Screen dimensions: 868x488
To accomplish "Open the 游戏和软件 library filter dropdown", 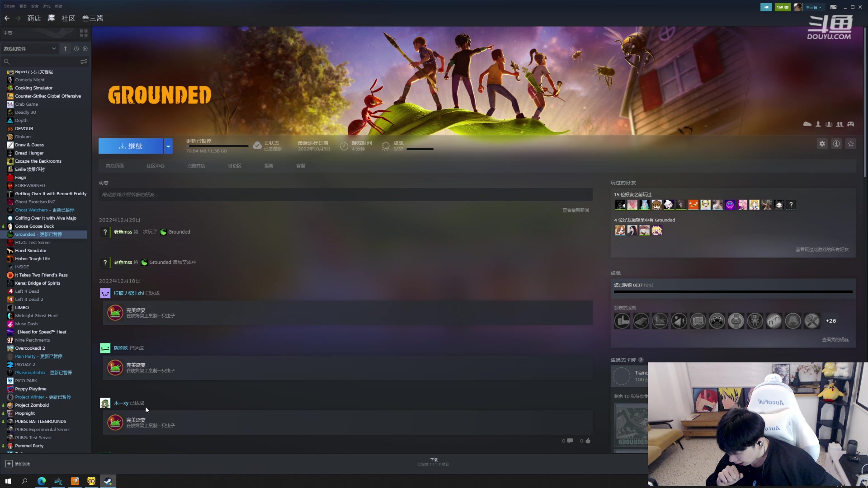I will 29,49.
